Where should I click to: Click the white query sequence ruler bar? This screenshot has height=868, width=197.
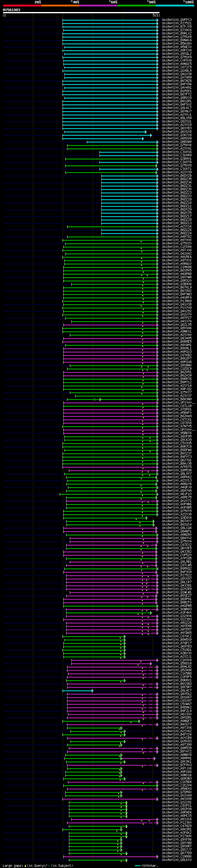tap(81, 12)
